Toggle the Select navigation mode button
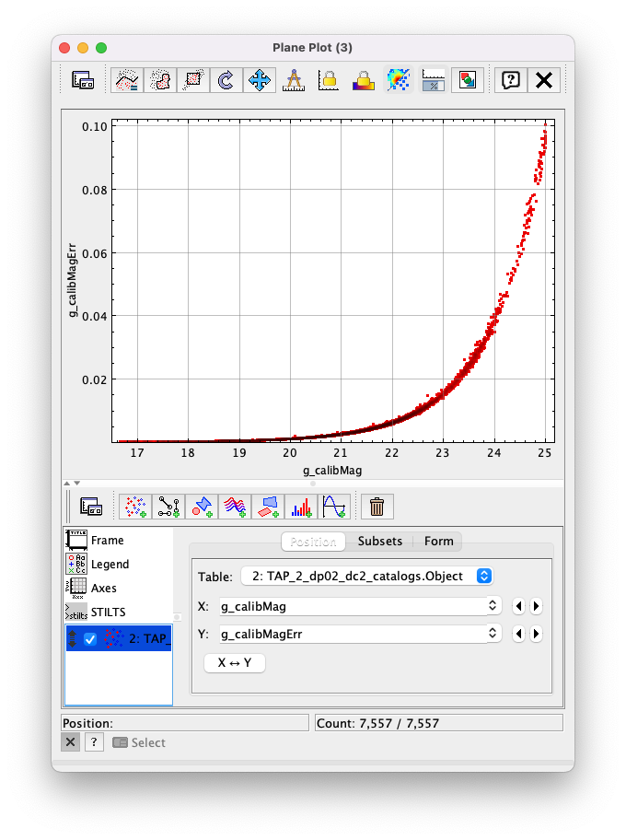 (x=139, y=742)
